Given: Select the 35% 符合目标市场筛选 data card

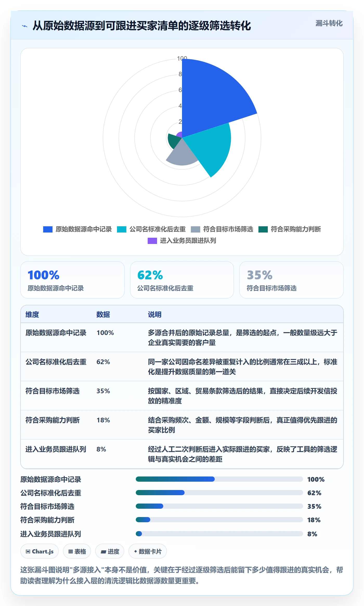Looking at the screenshot, I should (291, 280).
